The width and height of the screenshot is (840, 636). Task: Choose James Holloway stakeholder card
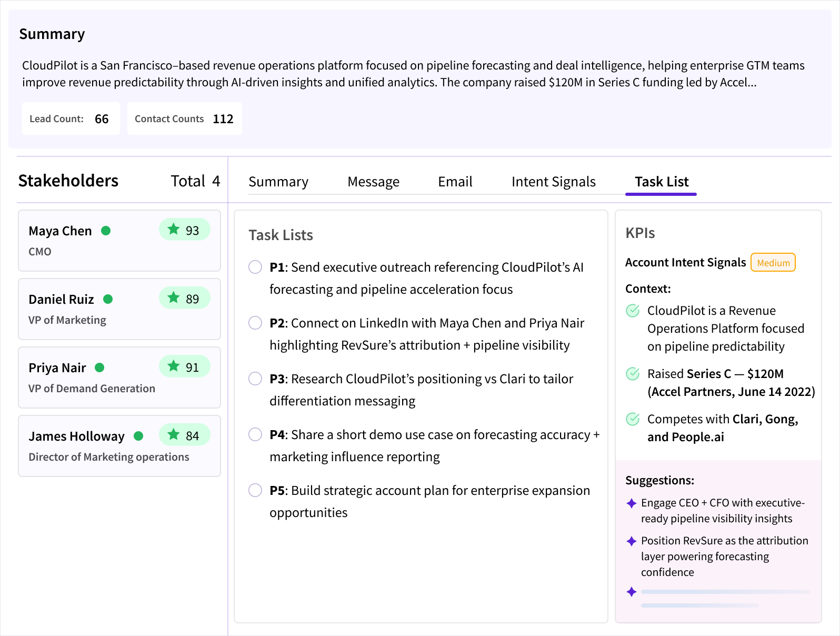[119, 446]
